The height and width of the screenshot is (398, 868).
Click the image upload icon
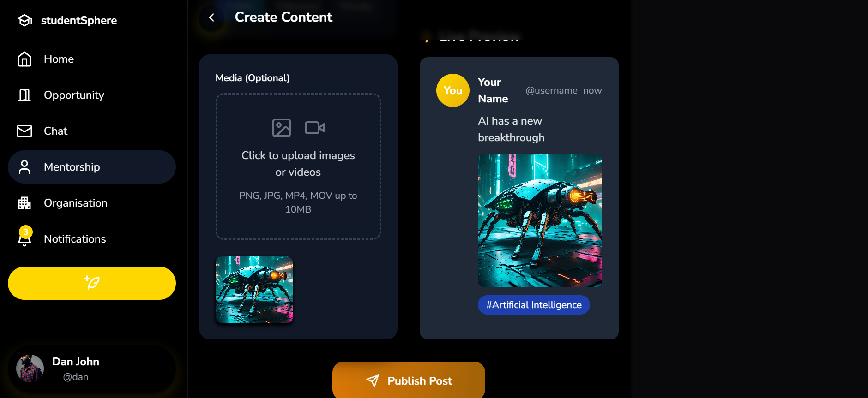[282, 128]
